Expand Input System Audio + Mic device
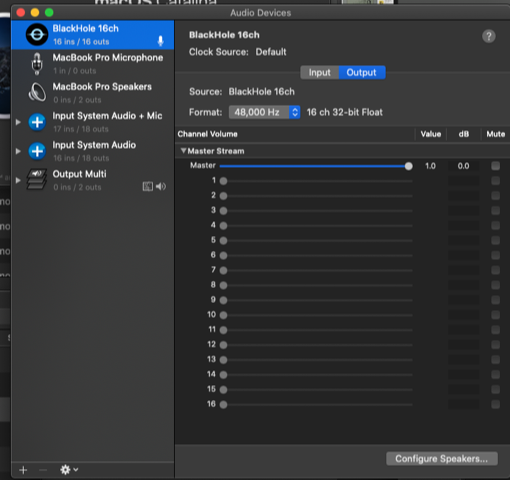 (18, 122)
